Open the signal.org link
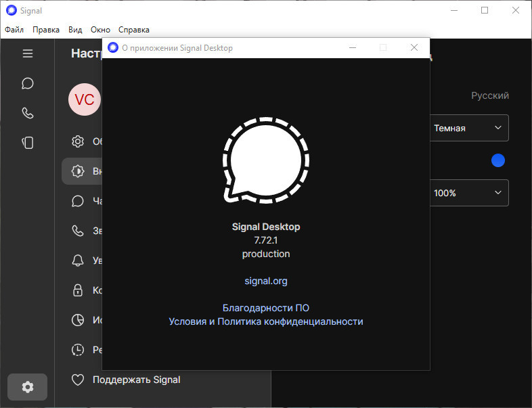 coord(266,281)
